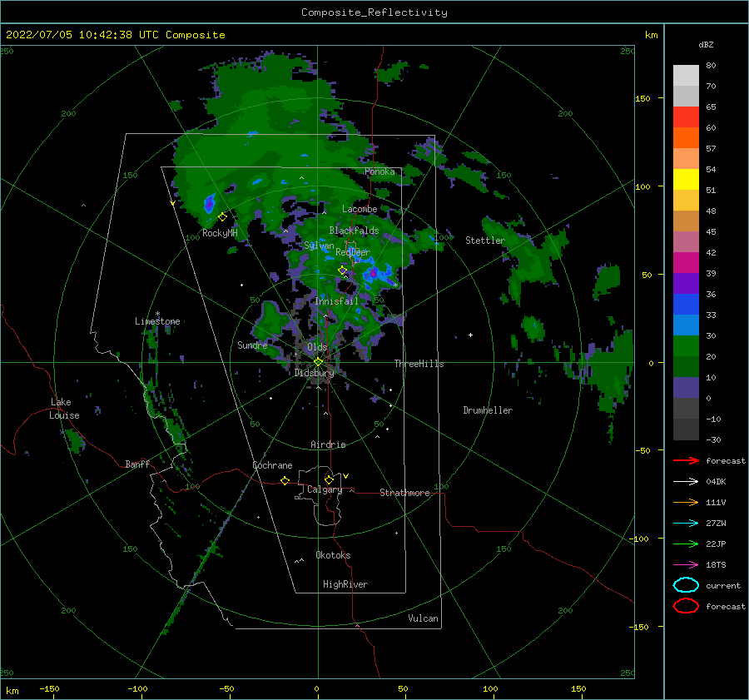The height and width of the screenshot is (700, 749).
Task: Click the Didsbury city label
Action: [x=314, y=373]
